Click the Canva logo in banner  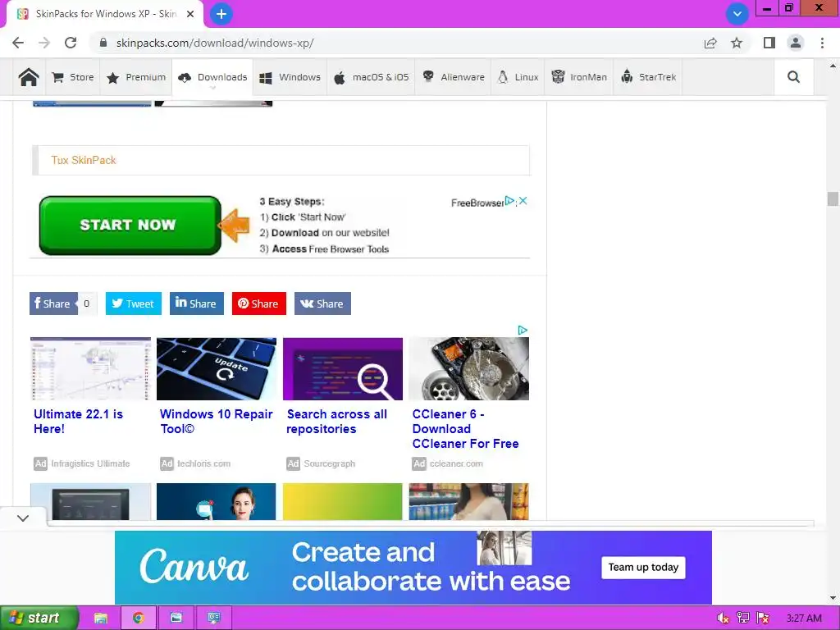[194, 567]
